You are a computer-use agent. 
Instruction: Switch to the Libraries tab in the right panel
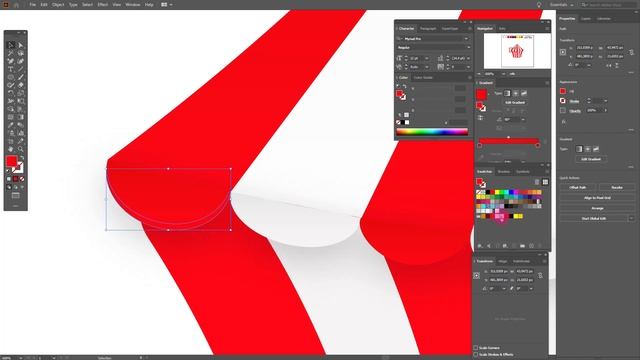[604, 19]
